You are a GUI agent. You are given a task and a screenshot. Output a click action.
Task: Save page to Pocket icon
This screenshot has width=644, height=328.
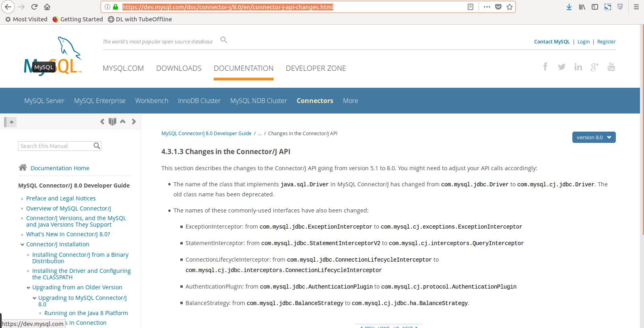(498, 7)
